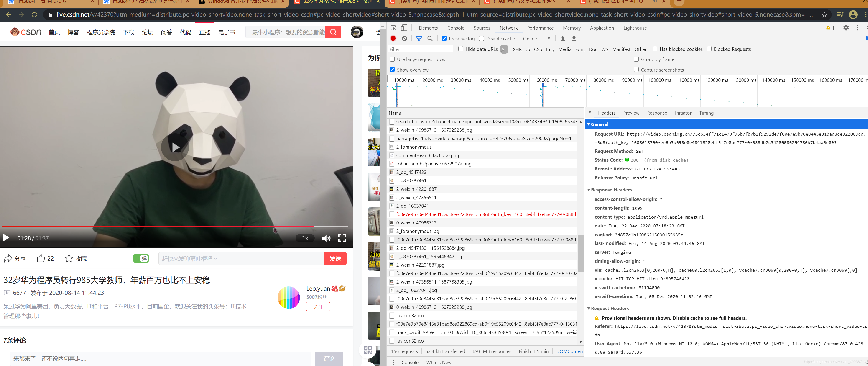Viewport: 868px width, 366px height.
Task: Click the red record network log icon
Action: (393, 39)
